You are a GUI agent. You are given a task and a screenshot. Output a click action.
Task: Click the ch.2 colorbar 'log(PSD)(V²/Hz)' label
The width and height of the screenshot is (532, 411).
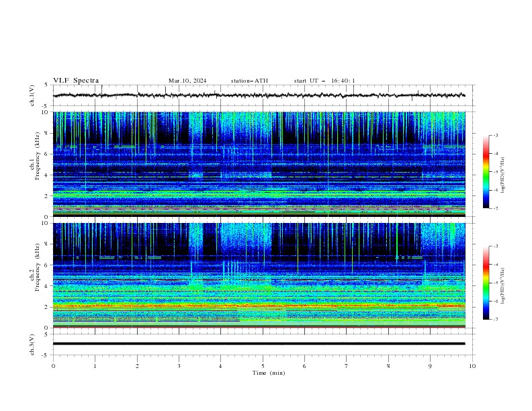502,286
